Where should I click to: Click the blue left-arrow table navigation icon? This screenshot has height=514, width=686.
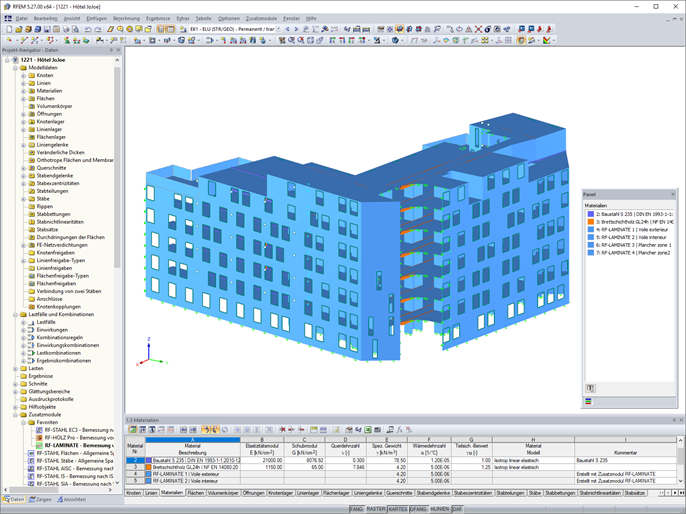(183, 430)
